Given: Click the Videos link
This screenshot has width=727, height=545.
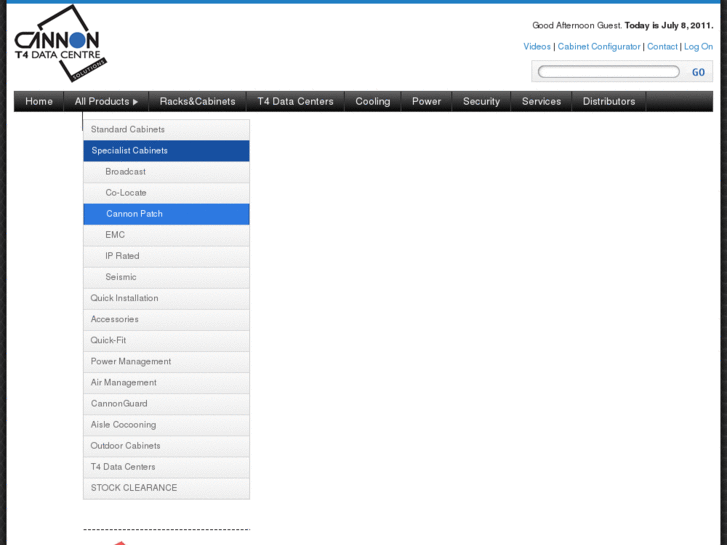Looking at the screenshot, I should (537, 46).
